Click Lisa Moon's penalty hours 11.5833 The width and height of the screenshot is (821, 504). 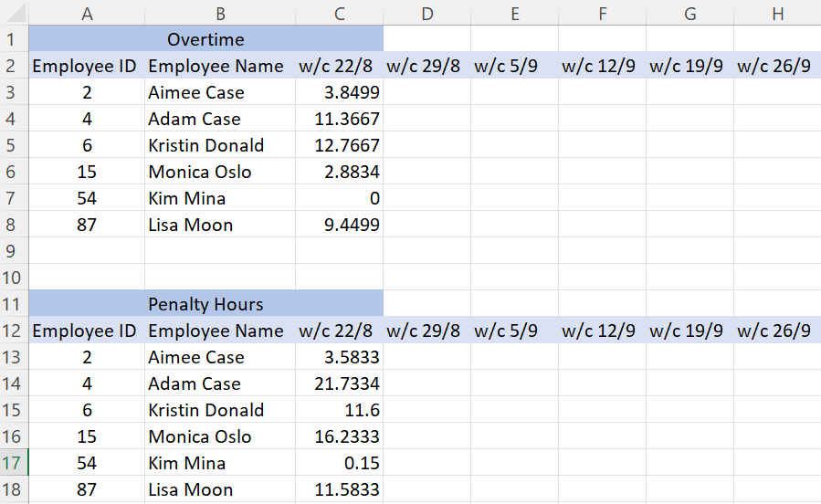(x=339, y=489)
